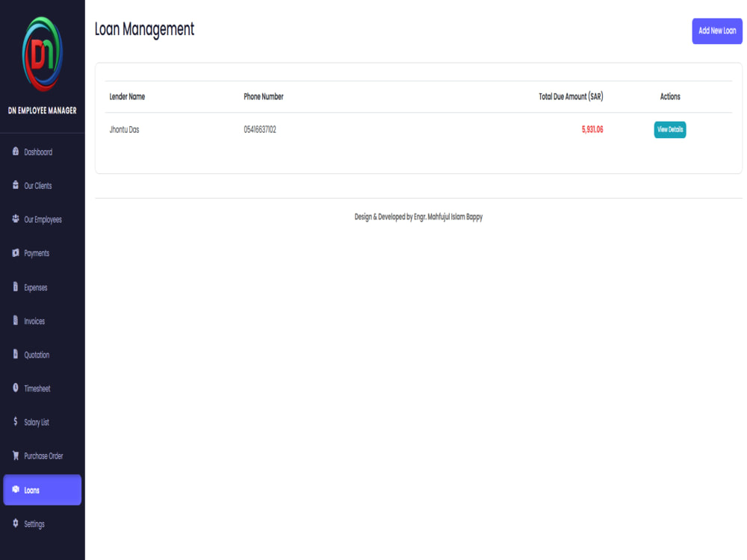The height and width of the screenshot is (560, 747).
Task: Click the phone number 05416637102
Action: 260,129
